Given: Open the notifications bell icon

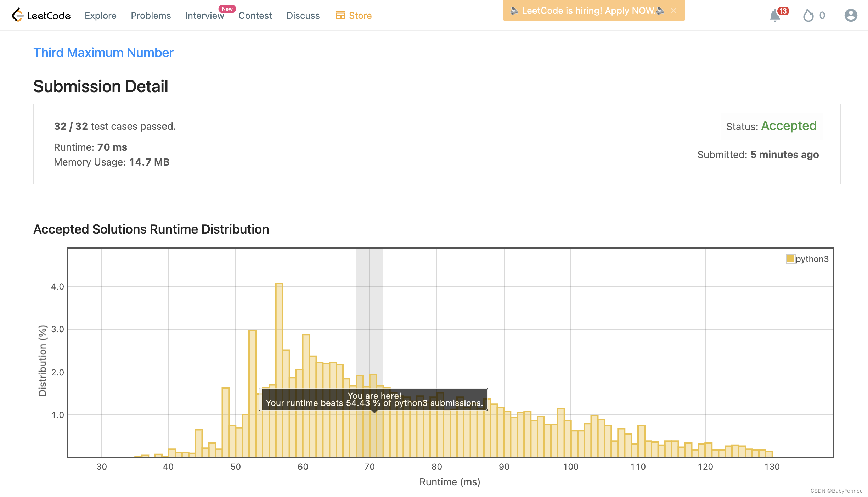Looking at the screenshot, I should [775, 16].
